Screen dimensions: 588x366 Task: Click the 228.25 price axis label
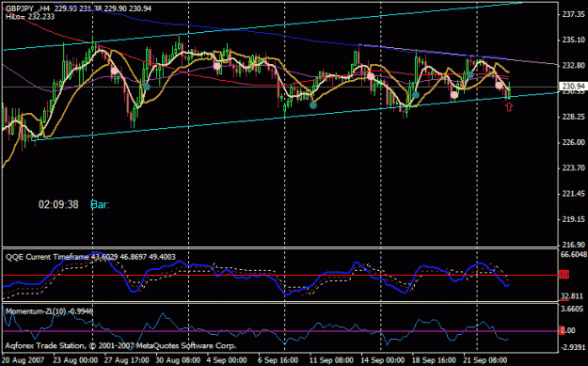(574, 117)
